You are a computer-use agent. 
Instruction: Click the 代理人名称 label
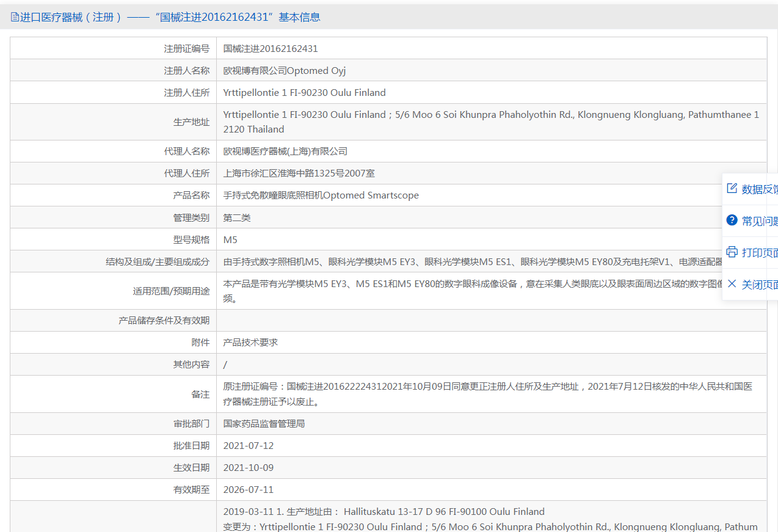(187, 151)
